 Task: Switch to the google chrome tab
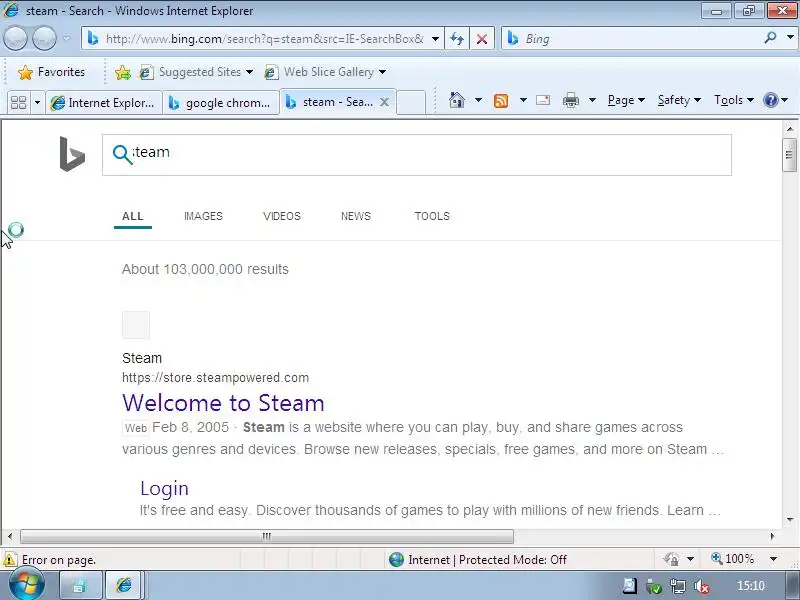pos(220,103)
